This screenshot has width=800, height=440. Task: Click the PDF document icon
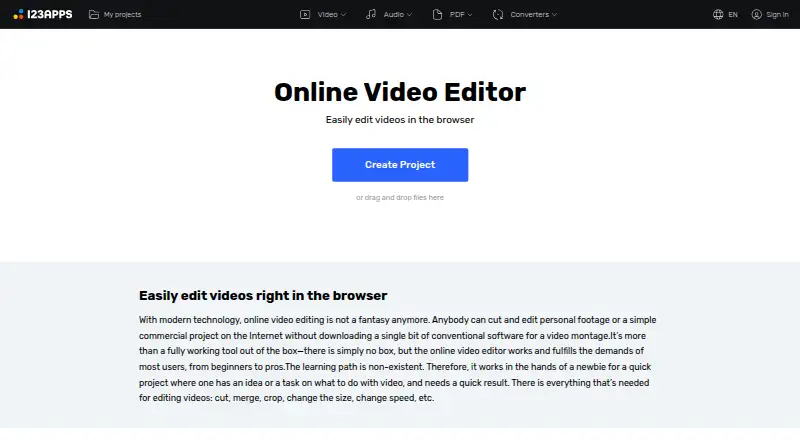437,14
